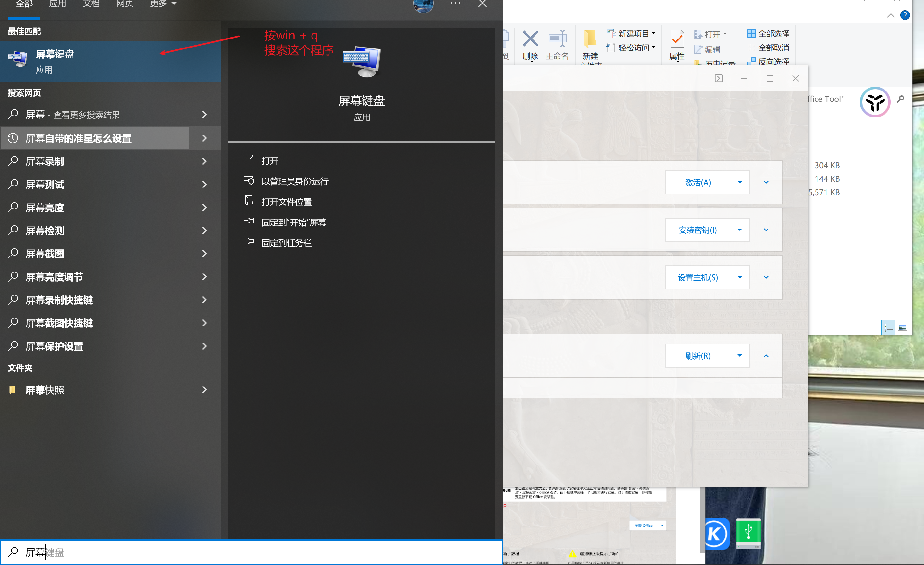Expand the chevron beside 激活(A)
This screenshot has width=924, height=565.
coord(766,182)
